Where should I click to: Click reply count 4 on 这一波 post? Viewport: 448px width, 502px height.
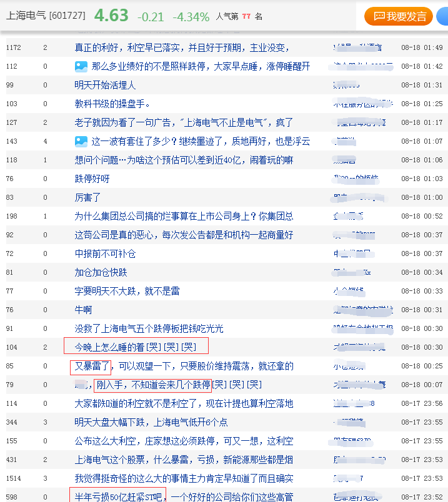[45, 142]
